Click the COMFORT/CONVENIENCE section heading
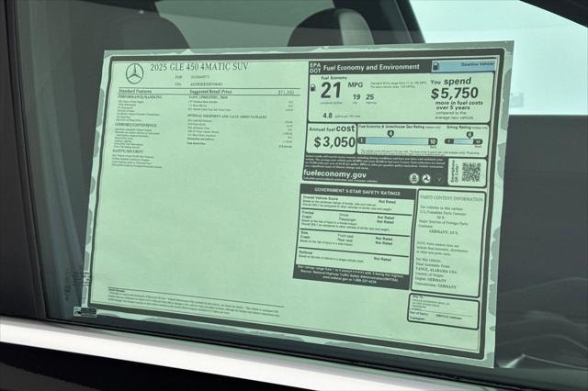The image size is (588, 391). coord(135,125)
